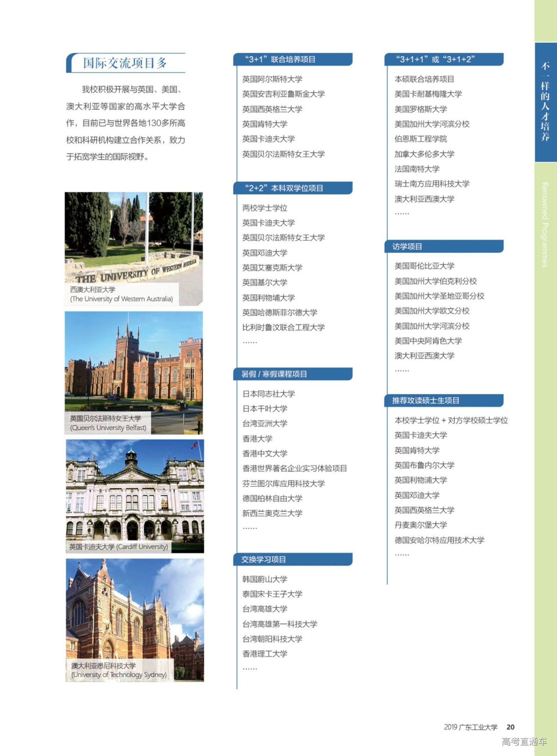Select 英国阿尔斯特大学 in the list
This screenshot has width=557, height=756.
[x=272, y=79]
